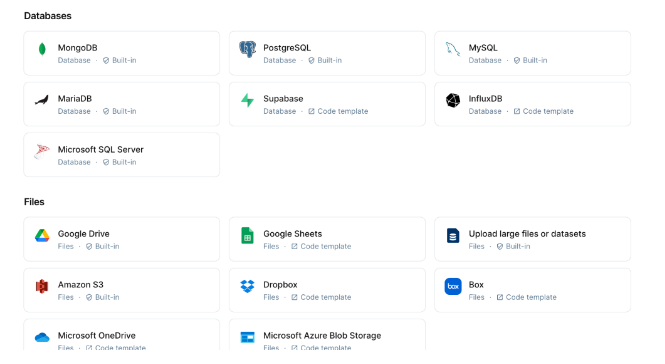
Task: Click the Dropbox blue icon
Action: coord(247,286)
